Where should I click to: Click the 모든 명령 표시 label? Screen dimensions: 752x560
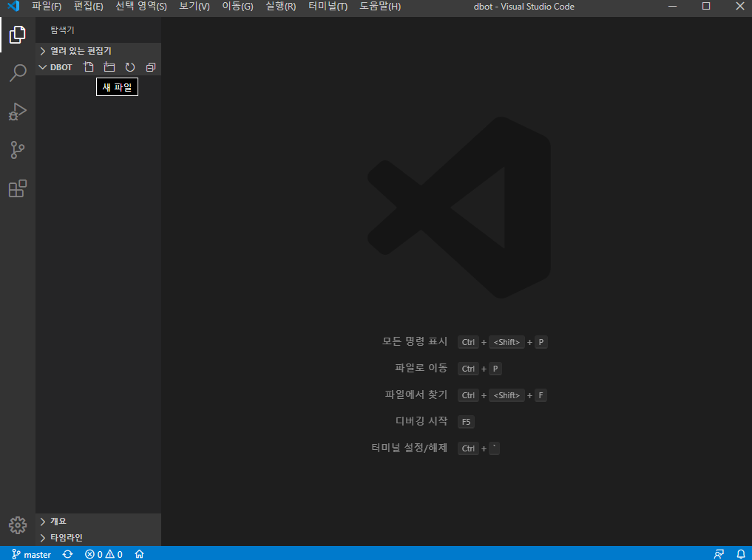pos(414,341)
